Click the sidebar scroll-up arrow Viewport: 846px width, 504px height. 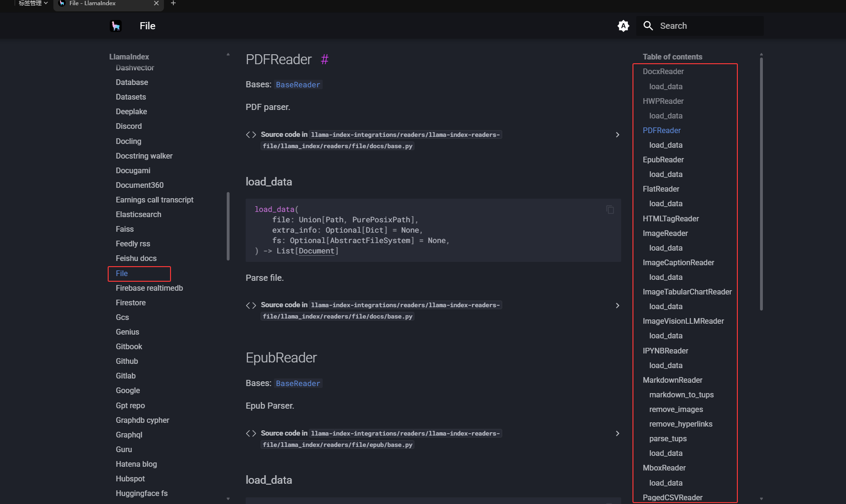[228, 55]
